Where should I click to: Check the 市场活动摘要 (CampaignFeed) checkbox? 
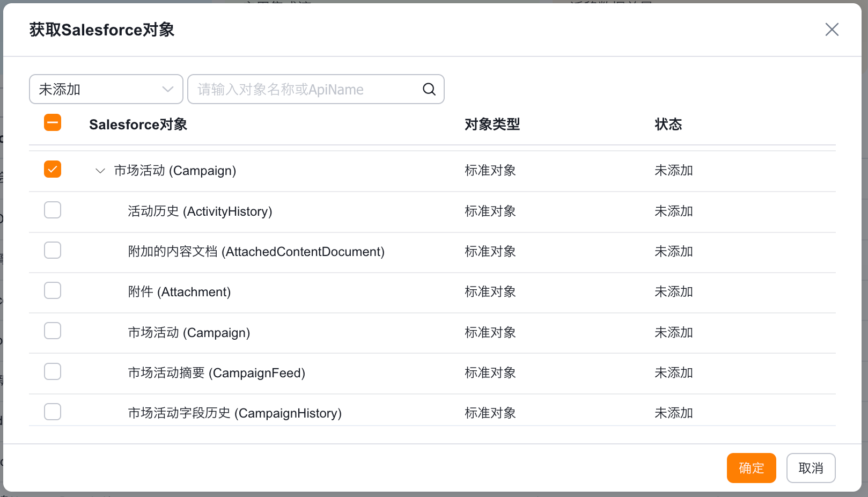[x=53, y=371]
